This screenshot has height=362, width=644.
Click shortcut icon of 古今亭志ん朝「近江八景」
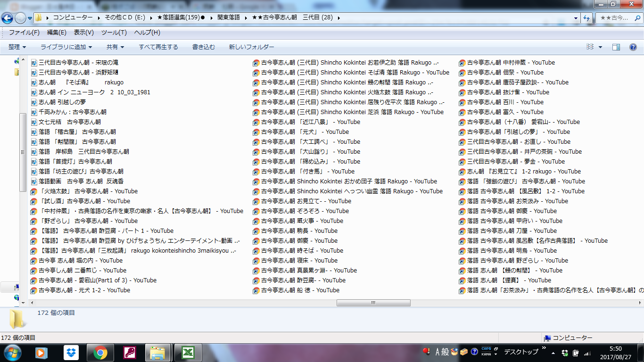[x=256, y=122]
